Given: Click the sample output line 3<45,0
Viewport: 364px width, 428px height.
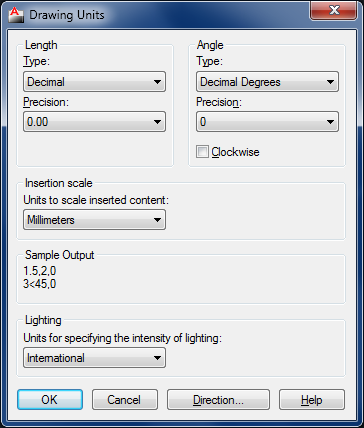Looking at the screenshot, I should [40, 284].
